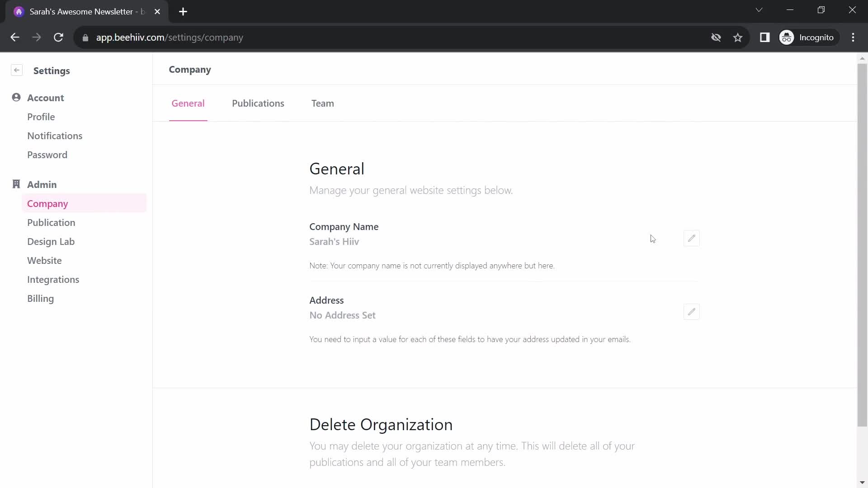Viewport: 868px width, 488px height.
Task: Open the Profile settings page
Action: [41, 117]
